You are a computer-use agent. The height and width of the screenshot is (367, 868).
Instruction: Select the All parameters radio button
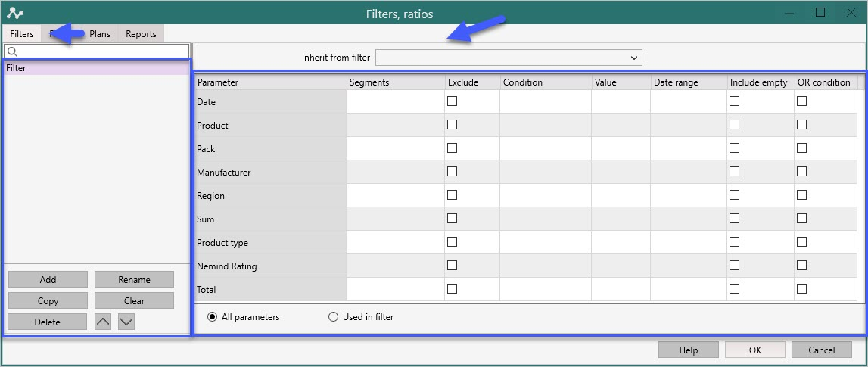[x=212, y=317]
